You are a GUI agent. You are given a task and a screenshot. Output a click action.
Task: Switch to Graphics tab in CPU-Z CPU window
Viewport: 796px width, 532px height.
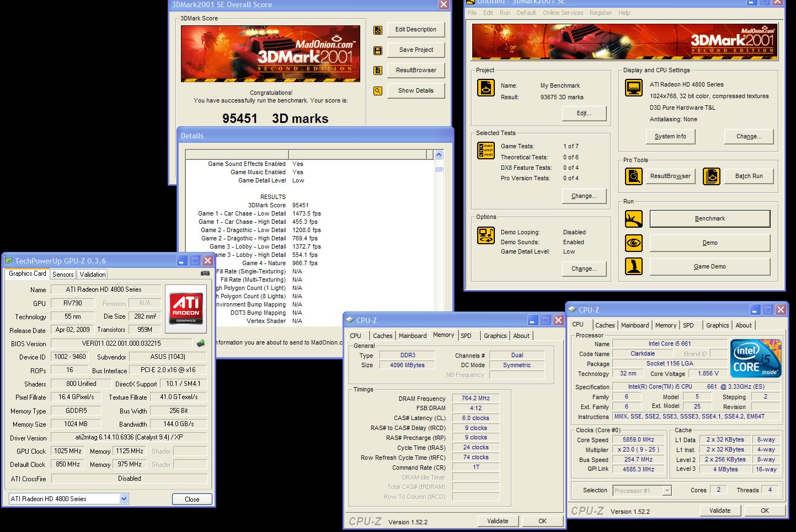(717, 325)
